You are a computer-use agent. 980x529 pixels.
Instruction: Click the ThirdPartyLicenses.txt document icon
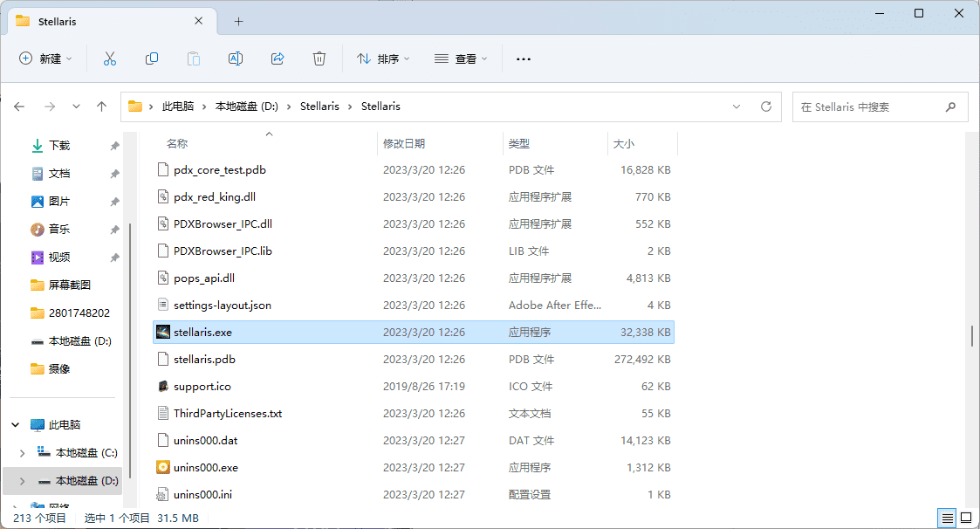point(163,413)
